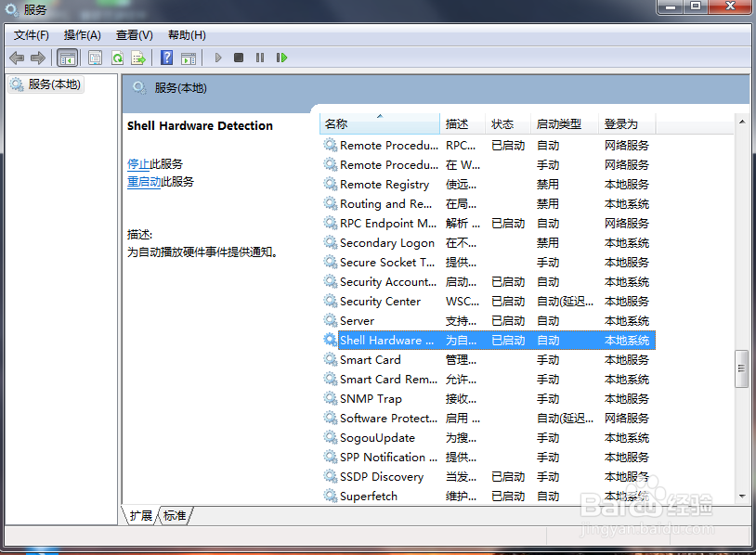Click the vertical scrollbar thumb

pyautogui.click(x=741, y=369)
